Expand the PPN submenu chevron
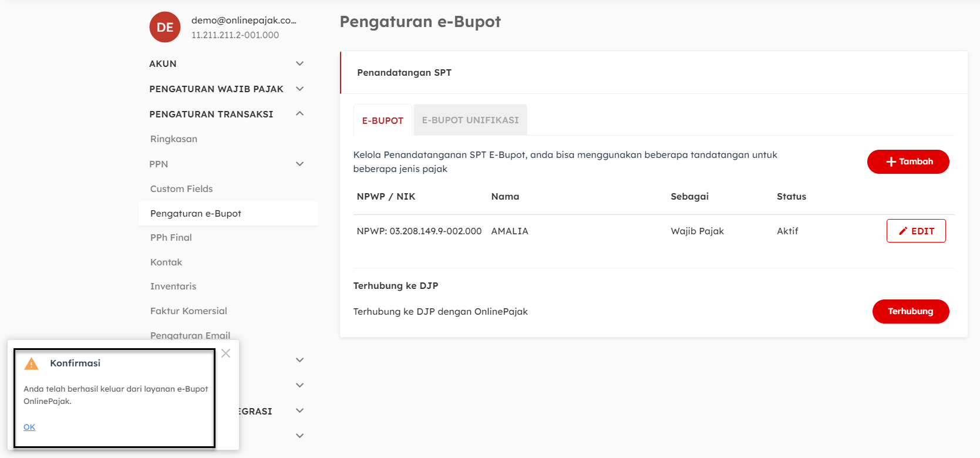980x458 pixels. (x=299, y=164)
